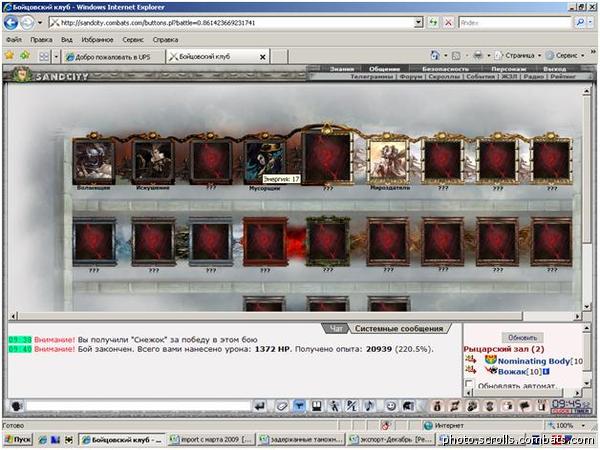Open the search provider dropdown arrow

point(591,23)
